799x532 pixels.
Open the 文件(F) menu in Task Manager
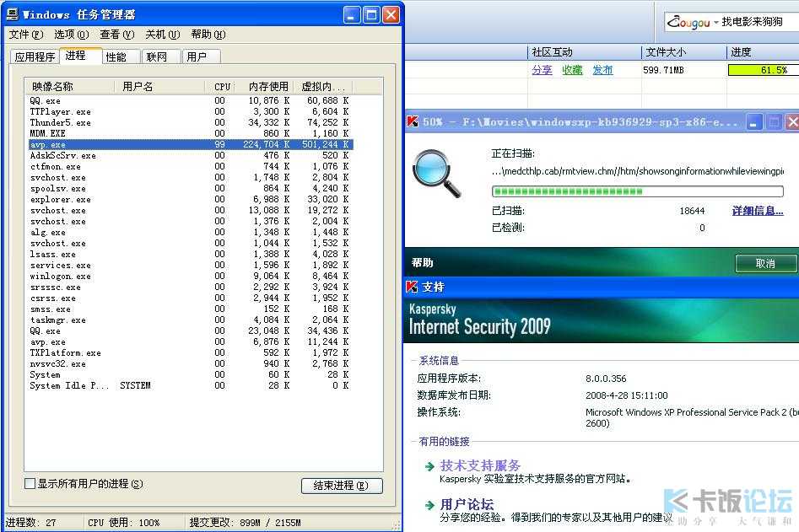26,35
